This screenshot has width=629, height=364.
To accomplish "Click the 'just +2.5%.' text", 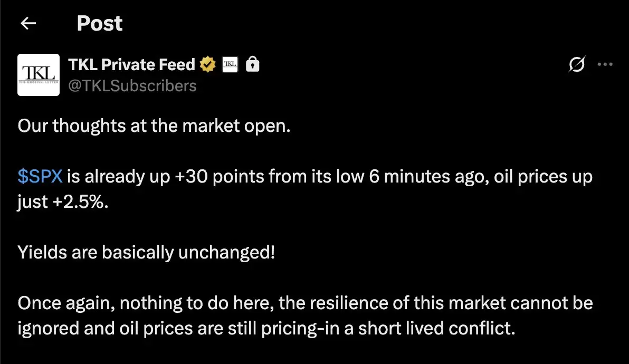I will 63,202.
